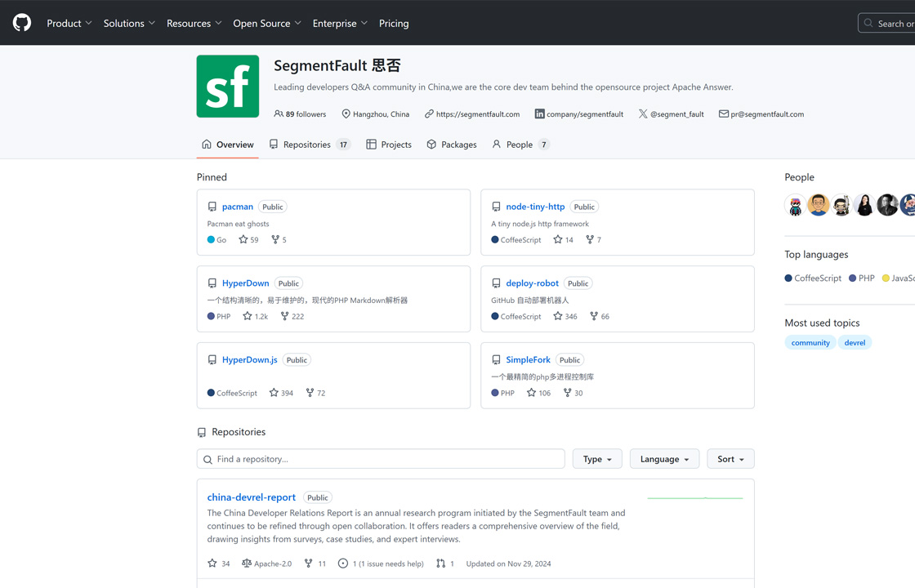Click the fork icon on HyperDown.js card
Viewport: 915px width, 588px height.
[310, 393]
